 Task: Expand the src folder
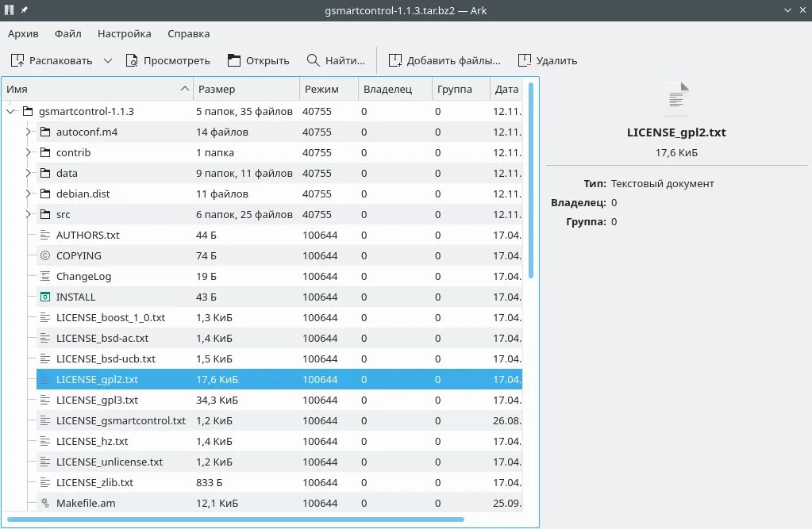(28, 214)
